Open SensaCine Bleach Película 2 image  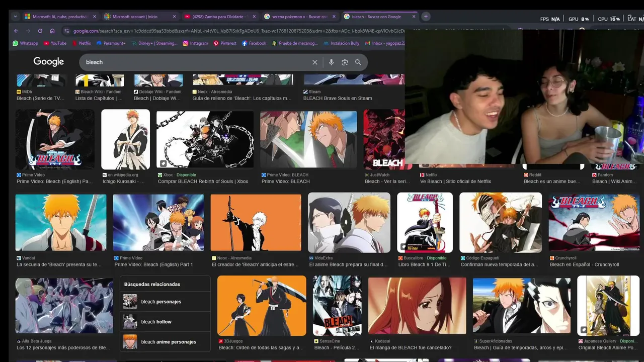click(x=337, y=305)
